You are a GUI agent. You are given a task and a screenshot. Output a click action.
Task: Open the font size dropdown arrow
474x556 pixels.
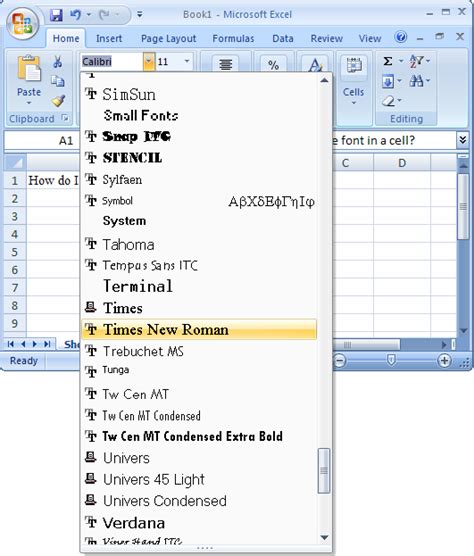click(187, 61)
